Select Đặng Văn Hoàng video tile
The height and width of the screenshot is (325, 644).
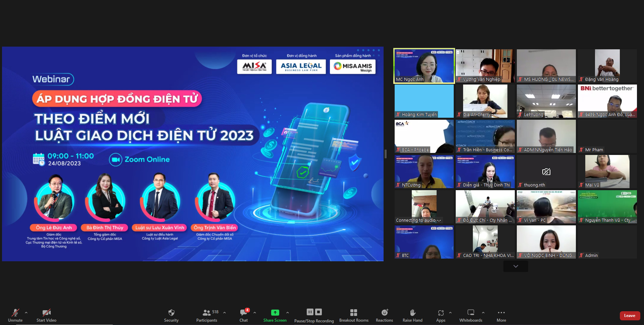click(607, 66)
